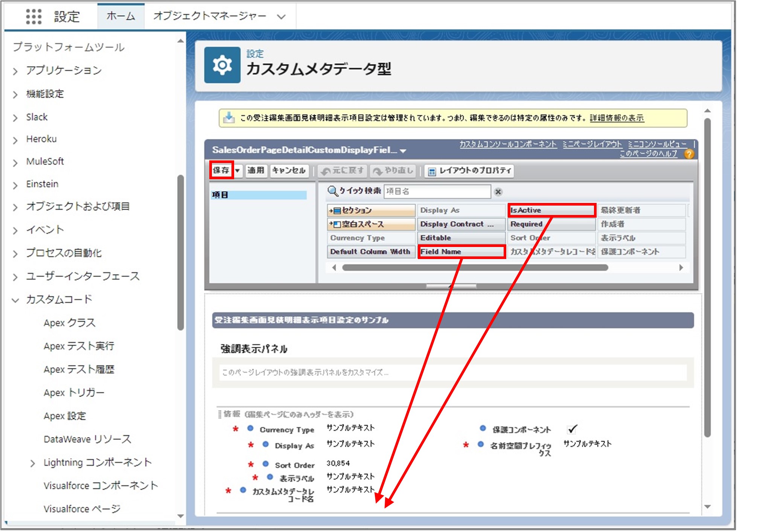Expand the オブジェクトおよび項目 node
Image resolution: width=763 pixels, height=532 pixels.
pyautogui.click(x=15, y=207)
